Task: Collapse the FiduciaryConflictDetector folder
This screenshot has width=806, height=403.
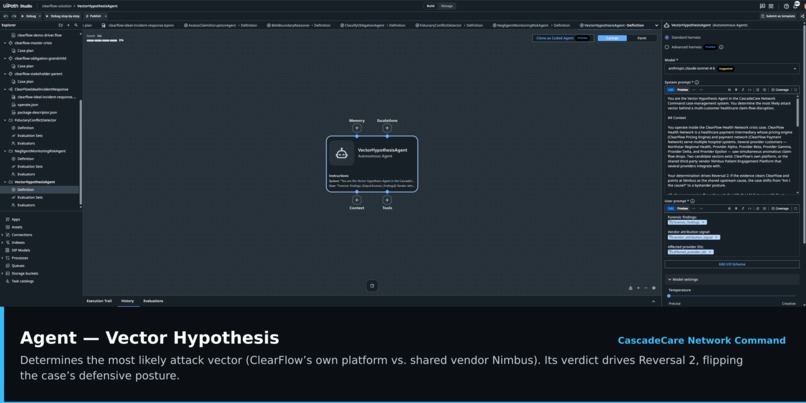Action: point(5,120)
